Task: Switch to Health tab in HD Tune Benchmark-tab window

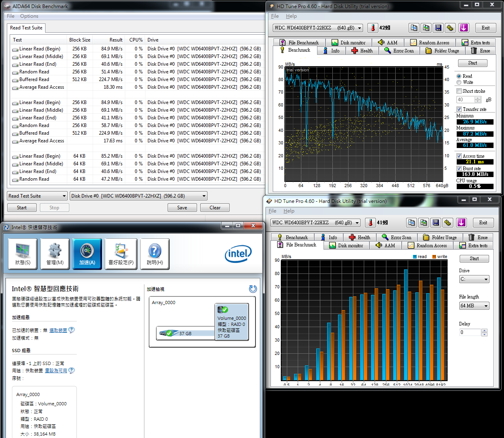Action: click(362, 51)
